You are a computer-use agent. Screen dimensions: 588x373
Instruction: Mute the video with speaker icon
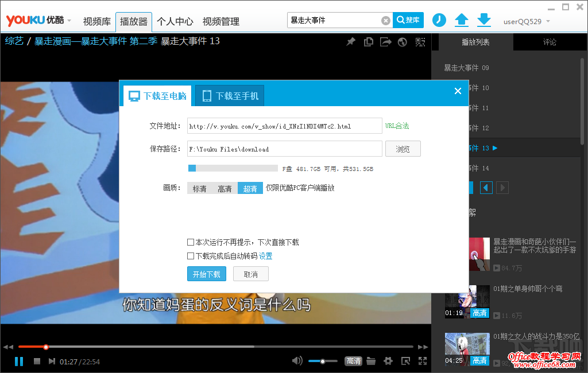click(x=297, y=361)
